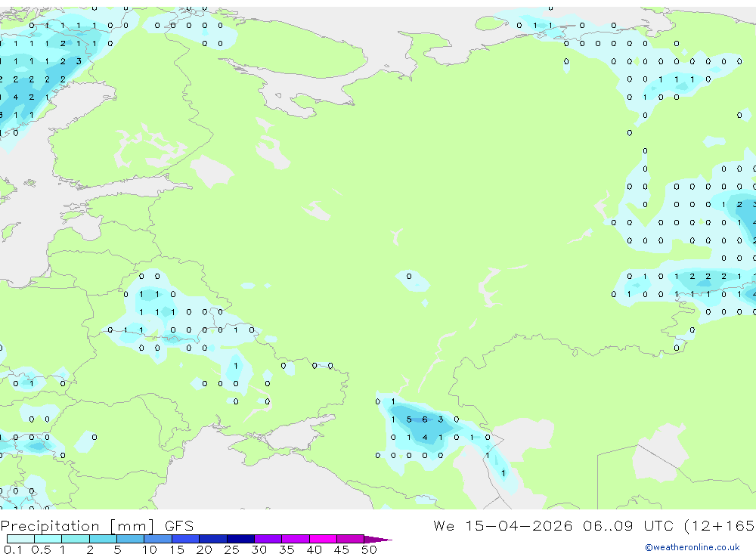Click the 'GFS' model label
Image resolution: width=756 pixels, height=554 pixels.
click(179, 525)
